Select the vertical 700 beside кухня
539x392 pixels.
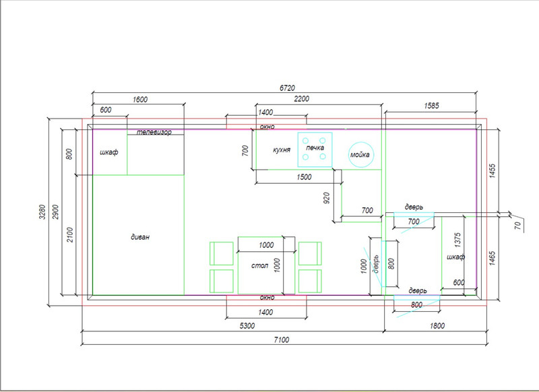tap(245, 151)
